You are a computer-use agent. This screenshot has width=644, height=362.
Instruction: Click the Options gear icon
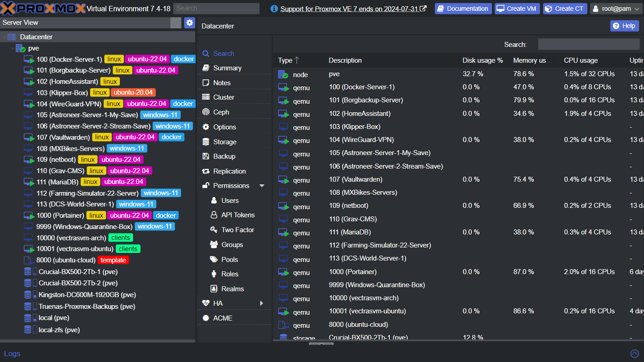[x=206, y=127]
